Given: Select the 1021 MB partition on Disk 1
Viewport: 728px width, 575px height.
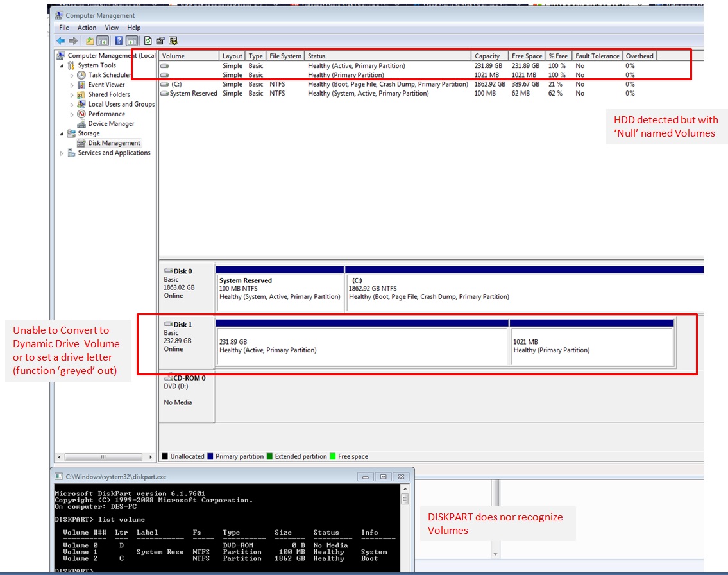Looking at the screenshot, I should [x=592, y=343].
